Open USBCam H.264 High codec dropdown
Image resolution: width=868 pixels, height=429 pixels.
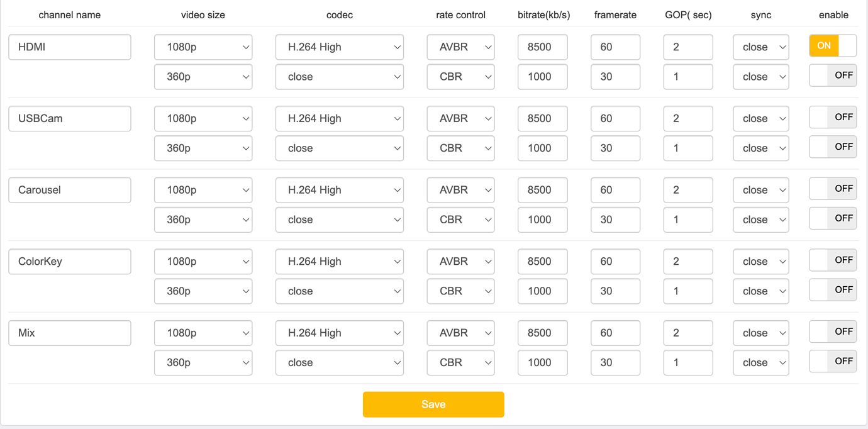339,119
